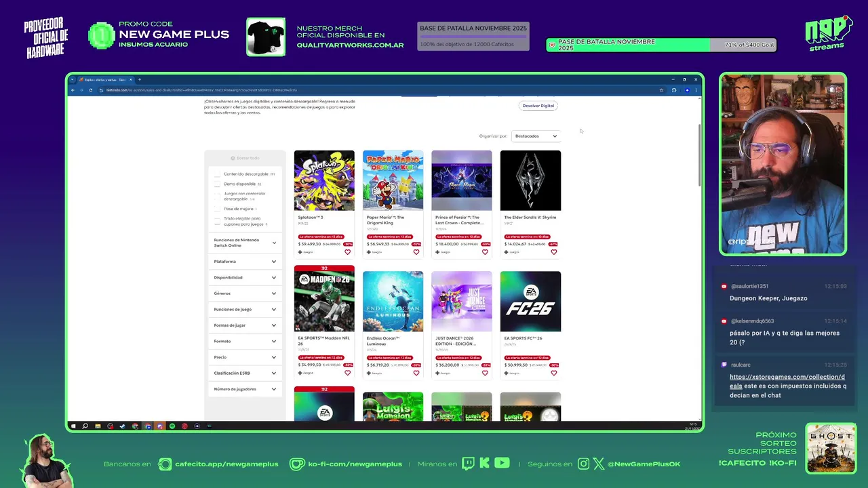Open the Splatoon 3 title link
This screenshot has height=488, width=868.
(311, 218)
